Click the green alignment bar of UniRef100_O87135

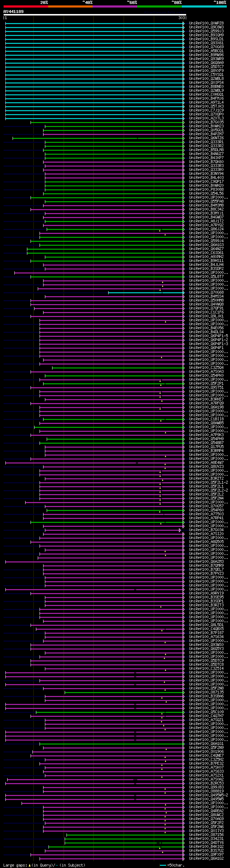124,692
